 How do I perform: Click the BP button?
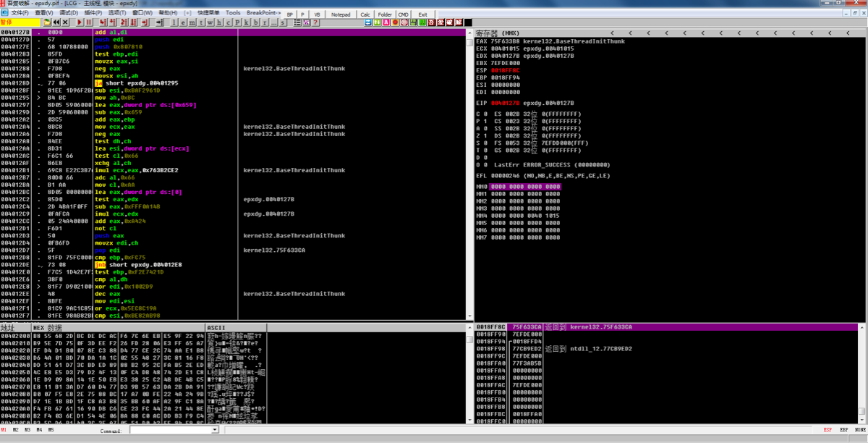[x=290, y=14]
